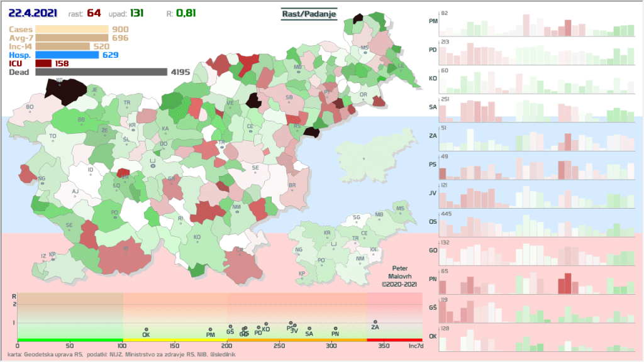Select the OR marker on the main map
644x362 pixels.
click(364, 95)
